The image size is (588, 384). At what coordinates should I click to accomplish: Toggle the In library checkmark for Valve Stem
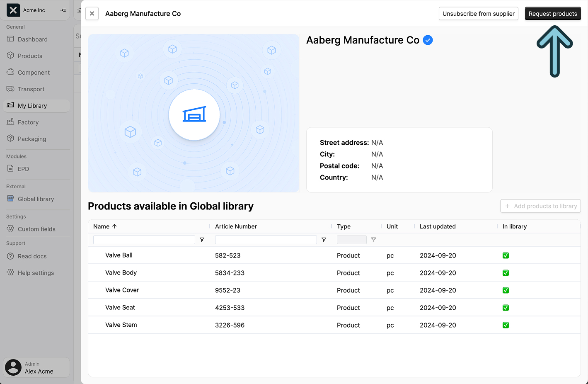coord(506,325)
